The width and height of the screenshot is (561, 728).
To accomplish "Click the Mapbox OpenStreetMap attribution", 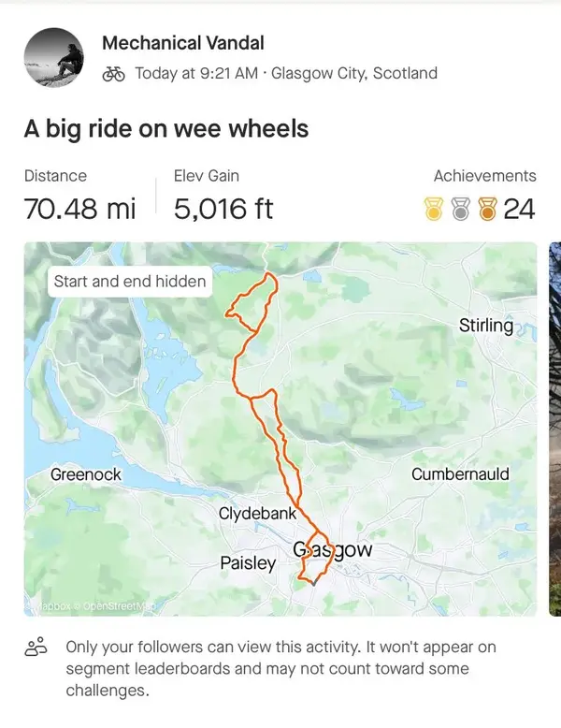I will 90,606.
